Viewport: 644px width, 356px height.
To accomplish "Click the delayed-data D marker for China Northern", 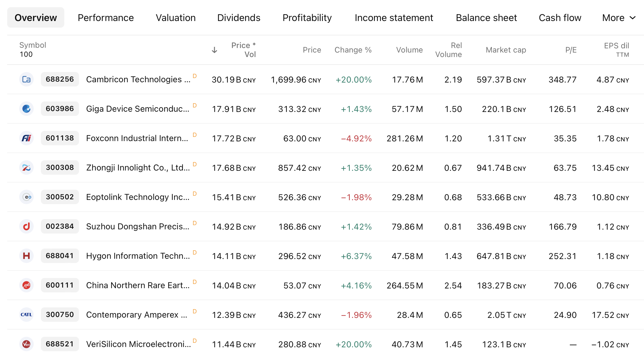I will pos(195,282).
